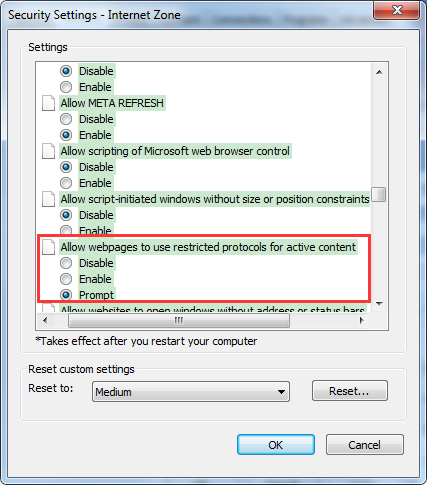Click the up arrow of the vertical scrollbar
Viewport: 427px width, 485px height.
point(379,72)
